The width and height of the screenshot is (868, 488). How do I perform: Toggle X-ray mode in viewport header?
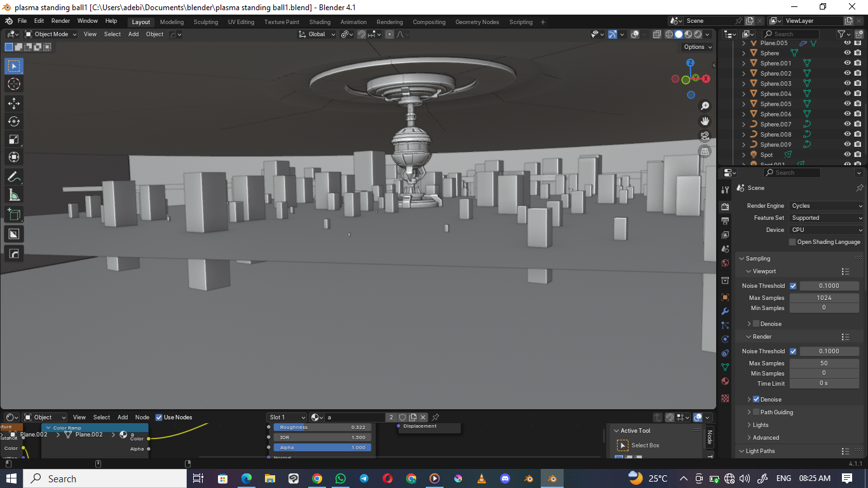[x=657, y=34]
